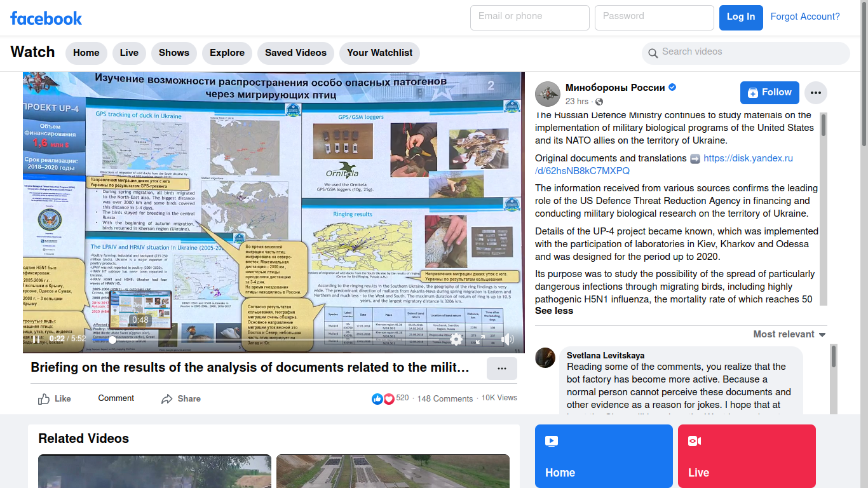Image resolution: width=868 pixels, height=488 pixels.
Task: Click the Comment button
Action: [x=116, y=398]
